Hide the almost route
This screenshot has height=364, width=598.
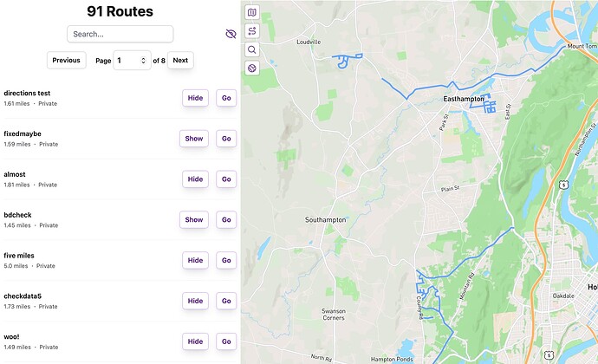point(195,179)
